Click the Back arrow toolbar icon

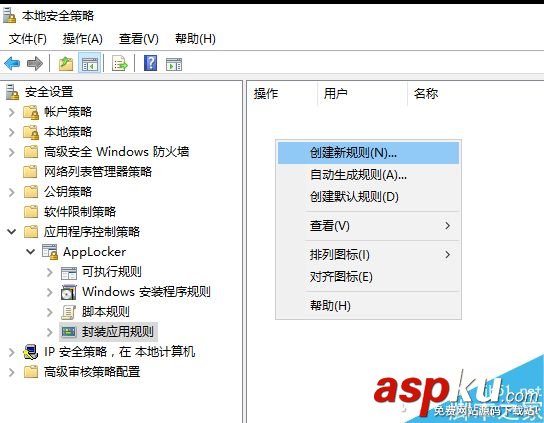[12, 64]
